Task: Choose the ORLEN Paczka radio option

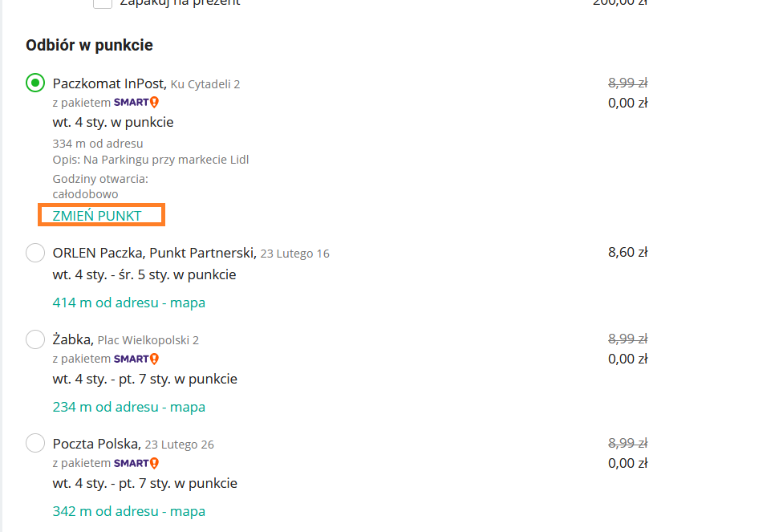Action: click(35, 253)
